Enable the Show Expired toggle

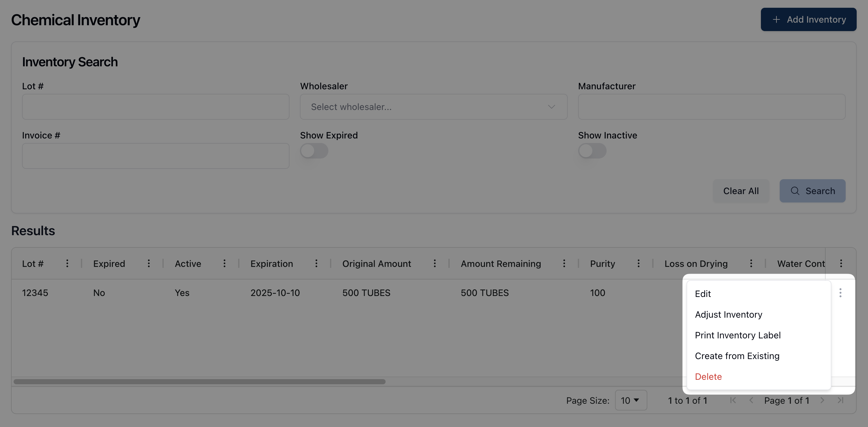click(314, 151)
